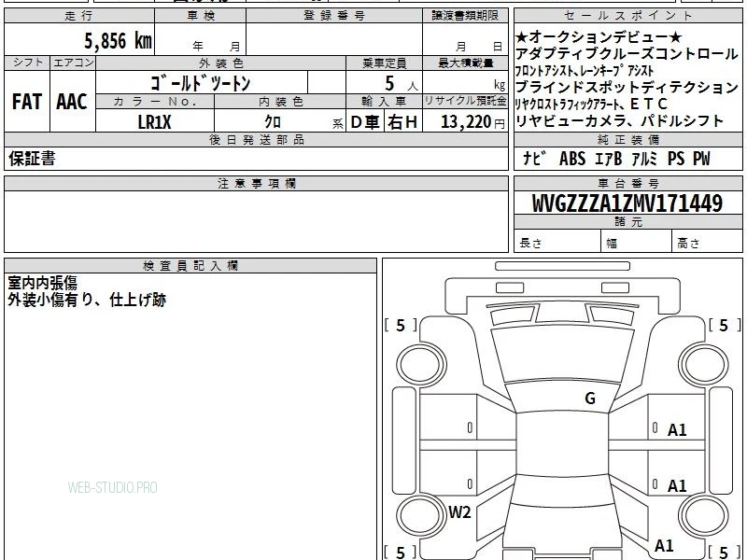Select the recycle deposit 13,220円 value
This screenshot has width=747, height=560.
472,122
